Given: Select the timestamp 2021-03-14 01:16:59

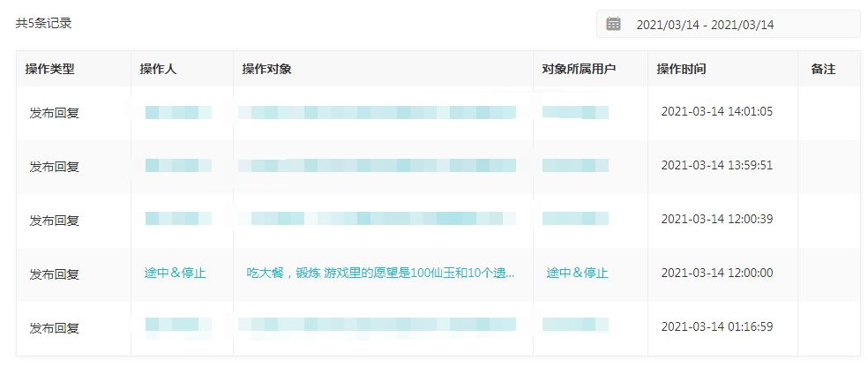Looking at the screenshot, I should pos(717,326).
